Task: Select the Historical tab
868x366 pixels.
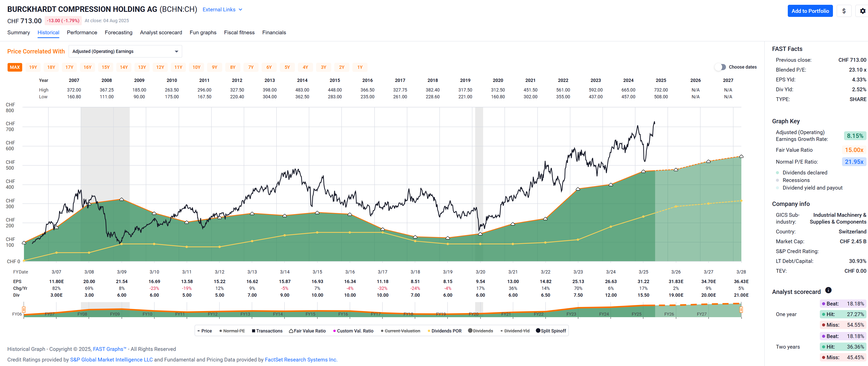Action: (48, 32)
